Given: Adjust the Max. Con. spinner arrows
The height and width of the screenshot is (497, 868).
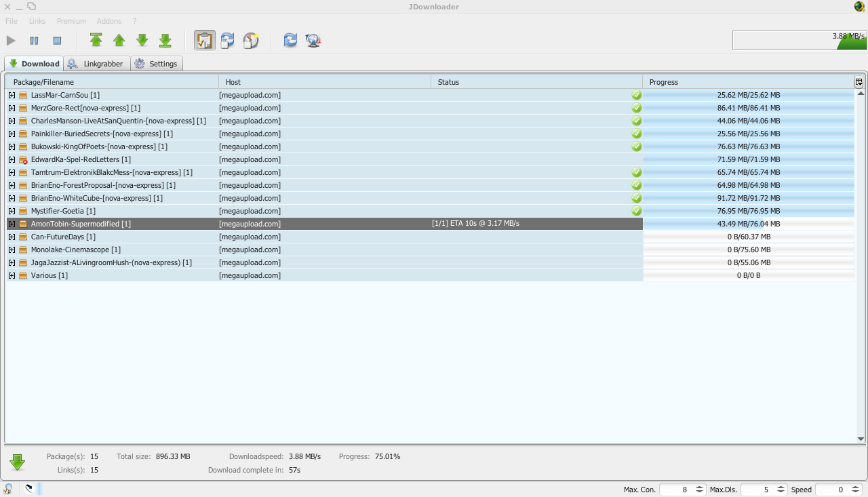Looking at the screenshot, I should (x=700, y=490).
